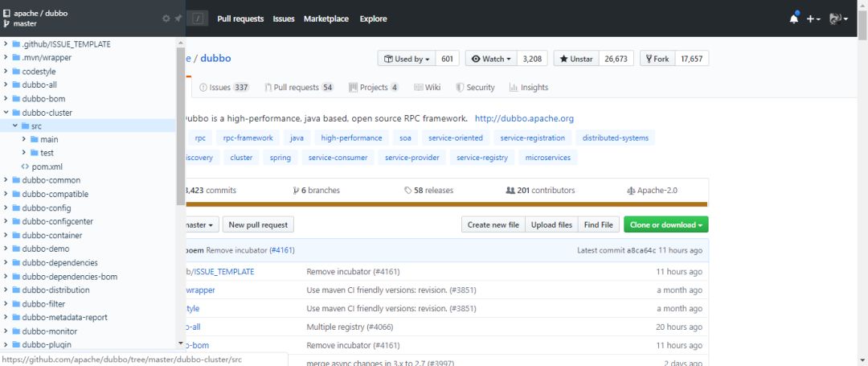Click New pull request button
Image resolution: width=868 pixels, height=366 pixels.
click(x=258, y=224)
